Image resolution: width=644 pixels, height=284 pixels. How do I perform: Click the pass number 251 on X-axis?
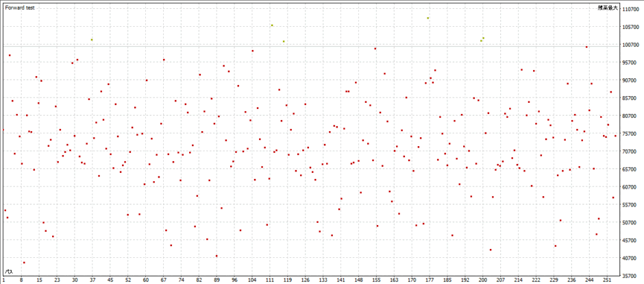point(606,280)
